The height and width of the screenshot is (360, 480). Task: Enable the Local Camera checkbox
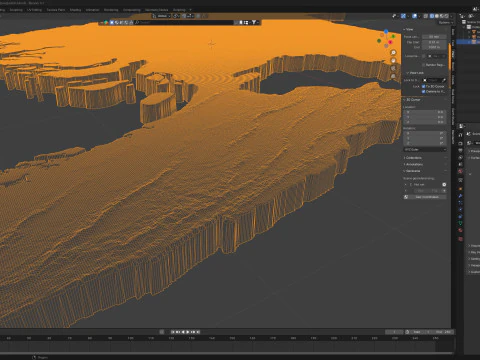pyautogui.click(x=424, y=56)
